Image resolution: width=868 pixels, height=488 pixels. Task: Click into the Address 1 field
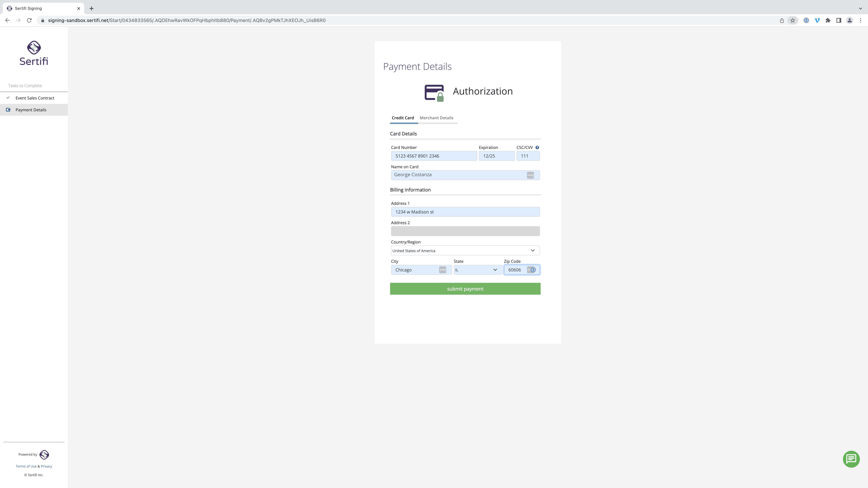pyautogui.click(x=465, y=212)
